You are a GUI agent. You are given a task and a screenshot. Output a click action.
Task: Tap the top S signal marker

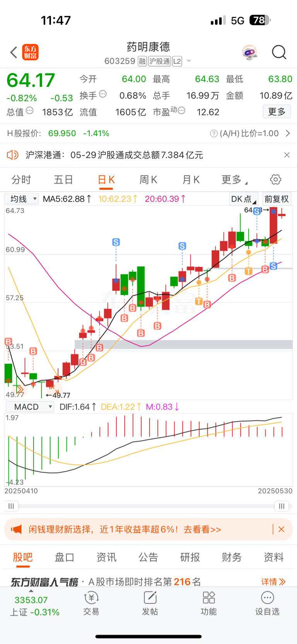point(257,211)
